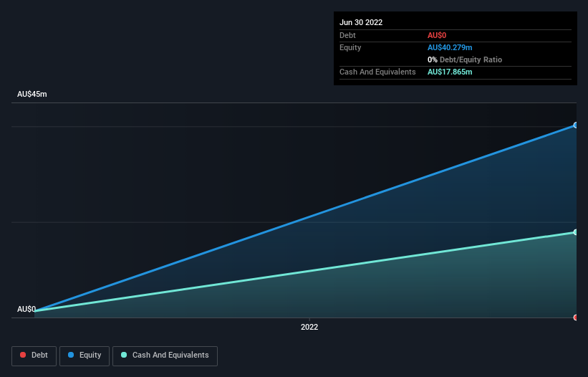Image resolution: width=588 pixels, height=377 pixels.
Task: Click the AU$45m y-axis label
Action: (x=32, y=94)
